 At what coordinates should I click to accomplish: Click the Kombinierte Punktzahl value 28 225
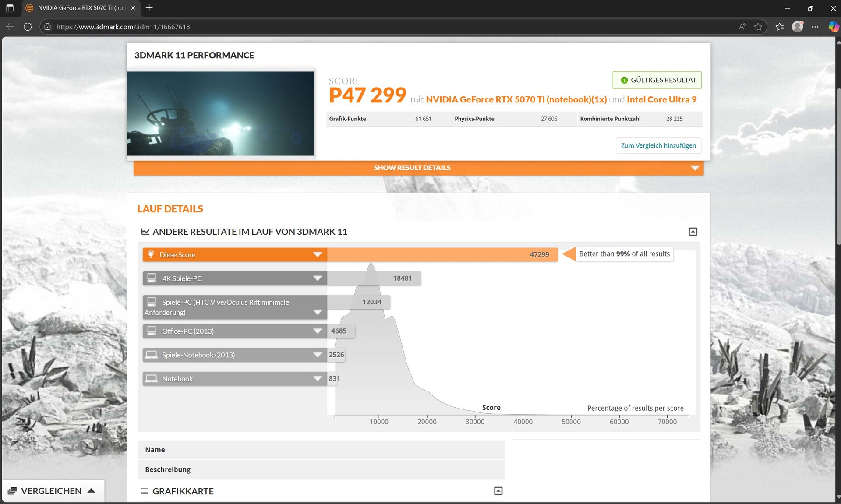[x=674, y=119]
